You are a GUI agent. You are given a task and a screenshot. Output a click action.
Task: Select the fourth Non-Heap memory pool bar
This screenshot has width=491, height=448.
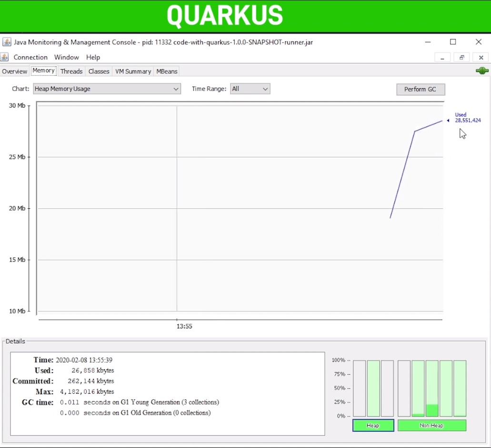point(446,388)
